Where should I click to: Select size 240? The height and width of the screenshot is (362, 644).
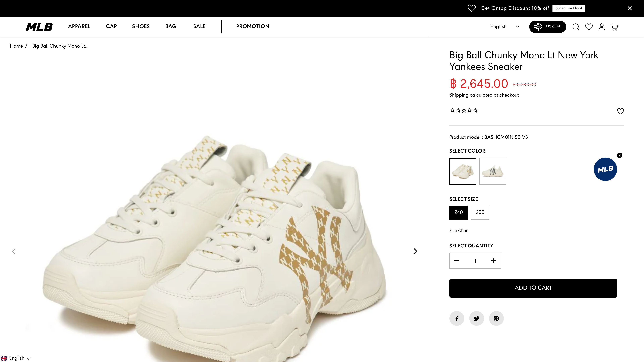(x=459, y=213)
